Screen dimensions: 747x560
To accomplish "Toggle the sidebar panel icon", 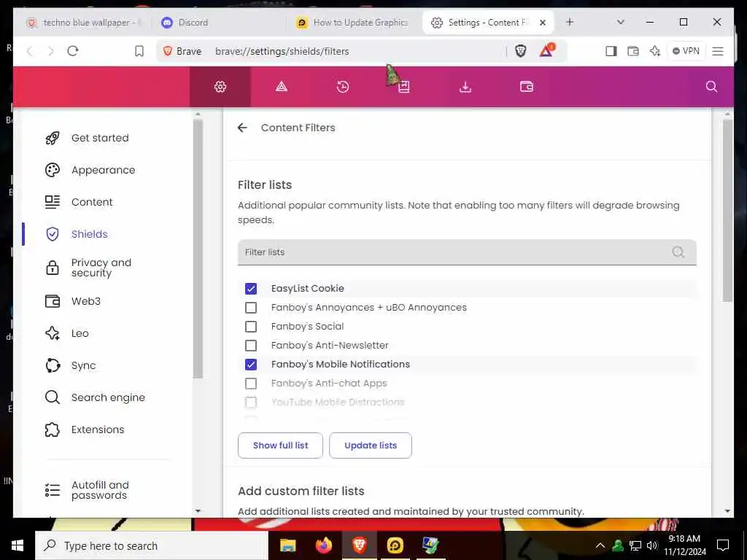I will point(611,51).
